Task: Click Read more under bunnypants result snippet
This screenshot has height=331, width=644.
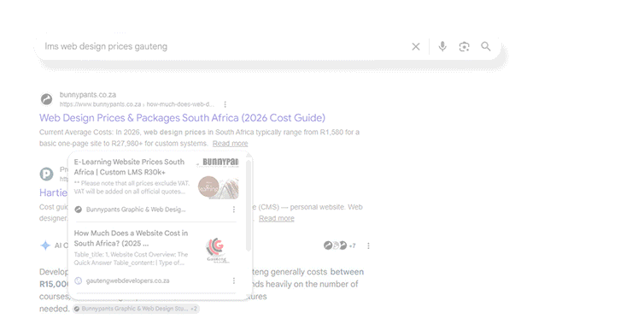Action: [230, 144]
